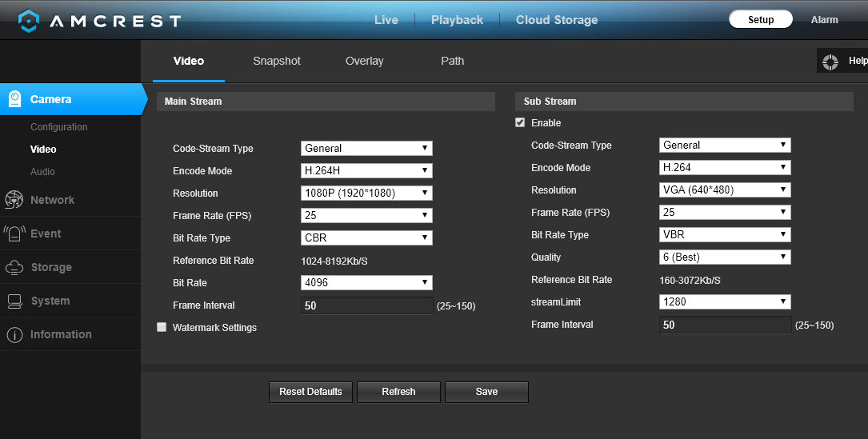The width and height of the screenshot is (868, 439).
Task: Open Sub Stream Encode Mode H.264 dropdown
Action: point(725,167)
